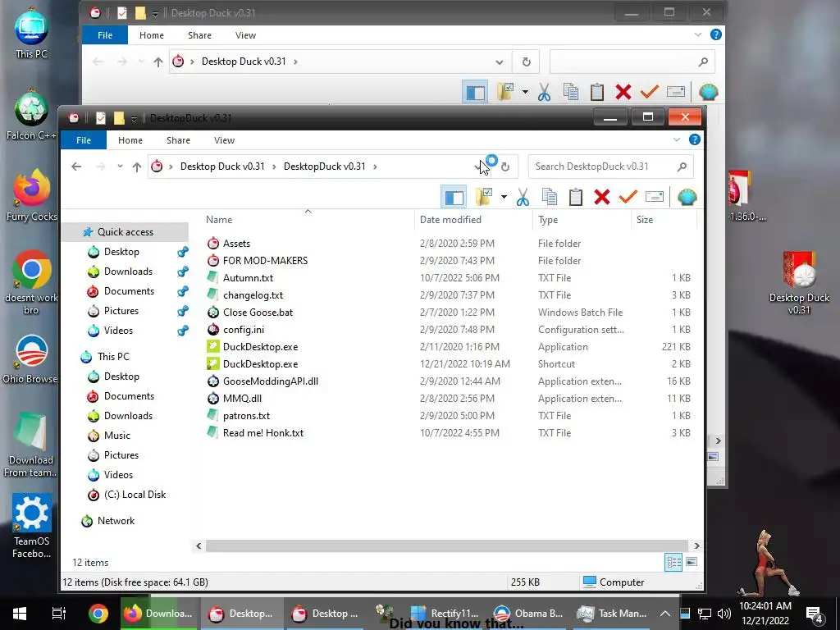Click the folder options icon in front window
Viewport: 840px width, 630px height.
[484, 197]
